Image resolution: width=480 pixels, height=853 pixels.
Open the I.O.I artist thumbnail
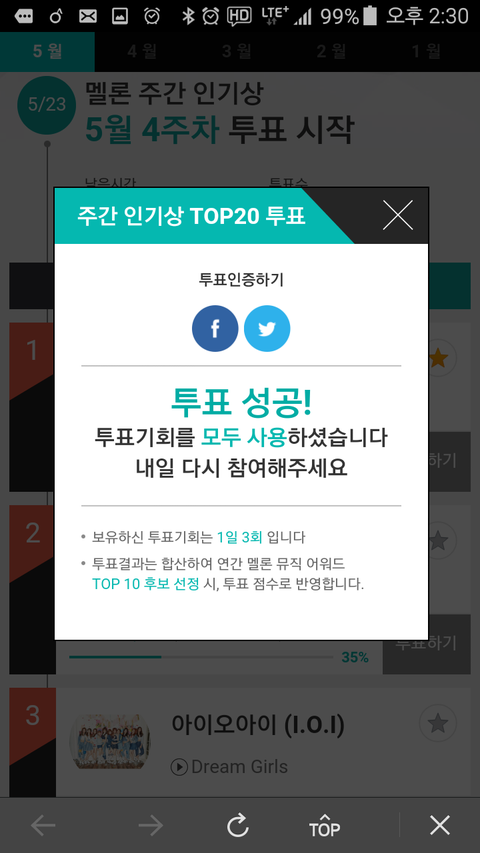(110, 741)
